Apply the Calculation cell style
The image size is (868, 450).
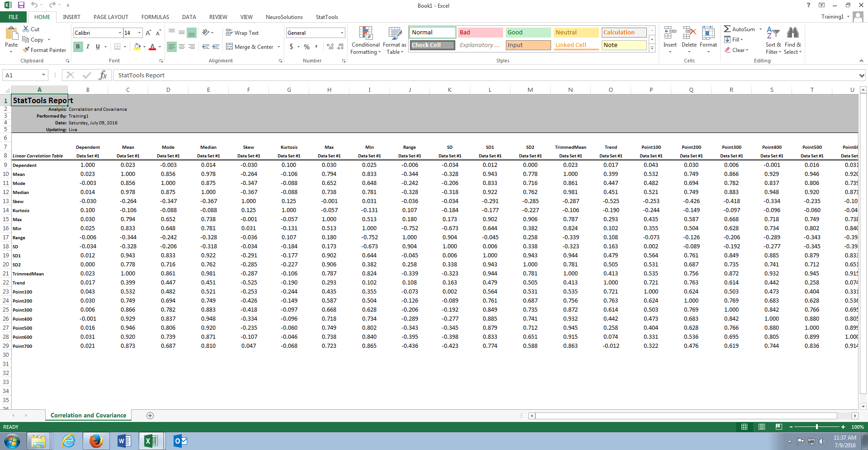click(x=624, y=32)
